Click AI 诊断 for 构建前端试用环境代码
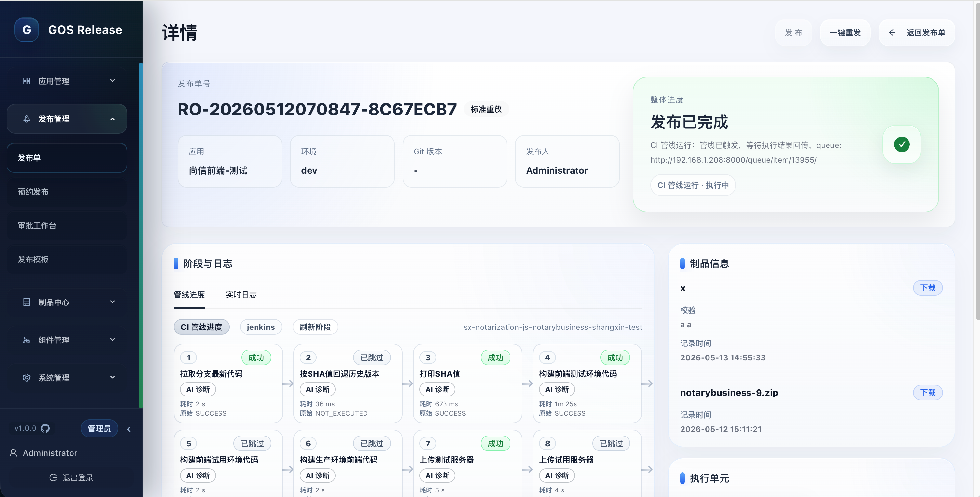 (x=198, y=475)
